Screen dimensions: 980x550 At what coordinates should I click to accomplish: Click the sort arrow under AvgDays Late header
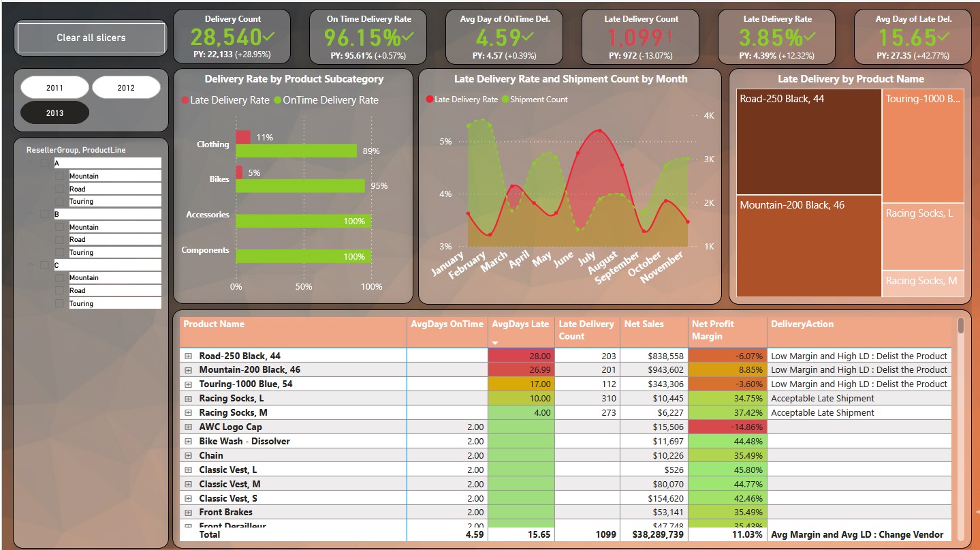[496, 344]
